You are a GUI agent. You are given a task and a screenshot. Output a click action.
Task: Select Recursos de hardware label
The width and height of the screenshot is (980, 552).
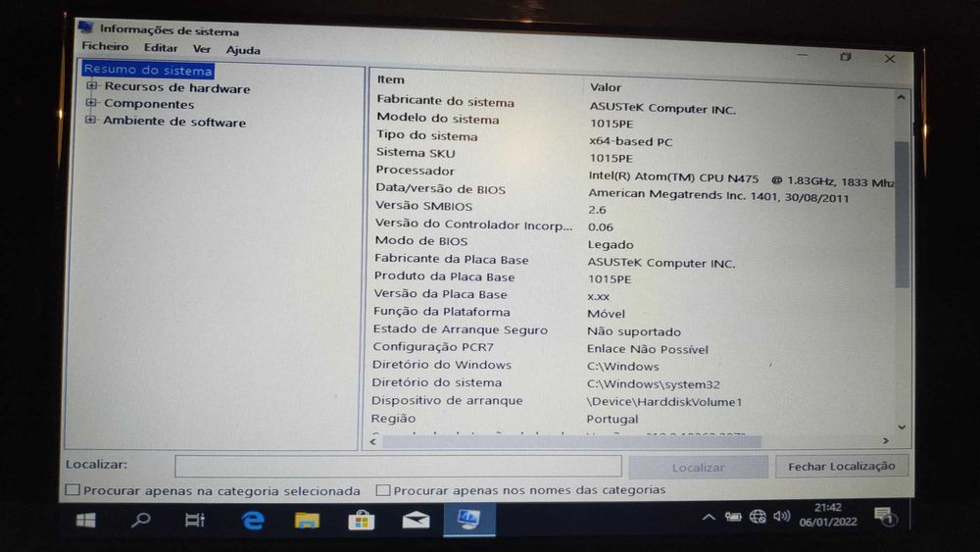(176, 87)
